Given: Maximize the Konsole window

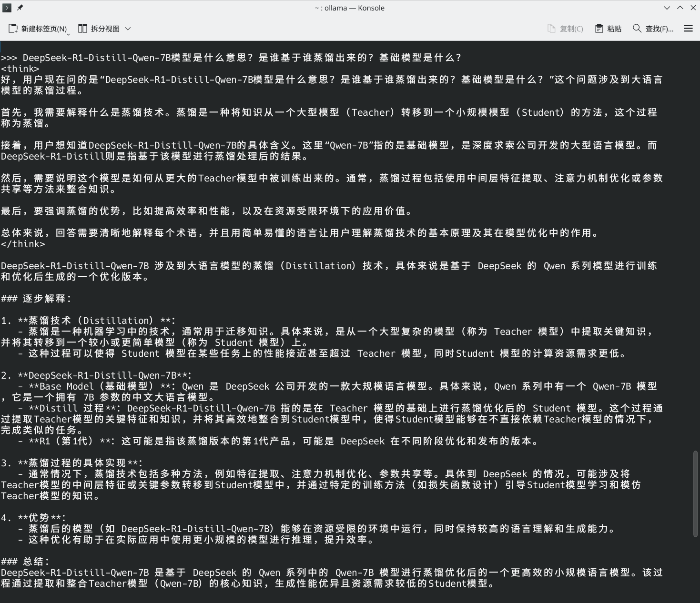Looking at the screenshot, I should [x=680, y=8].
